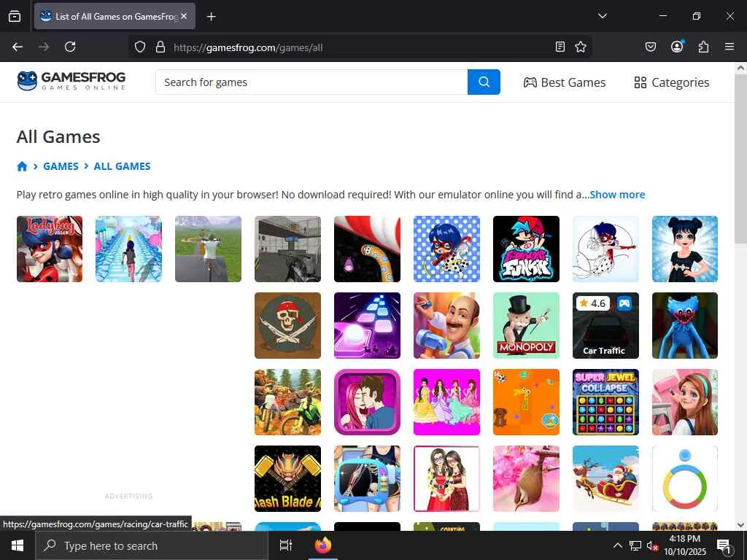The image size is (747, 560).
Task: Open Task View on taskbar
Action: click(285, 545)
